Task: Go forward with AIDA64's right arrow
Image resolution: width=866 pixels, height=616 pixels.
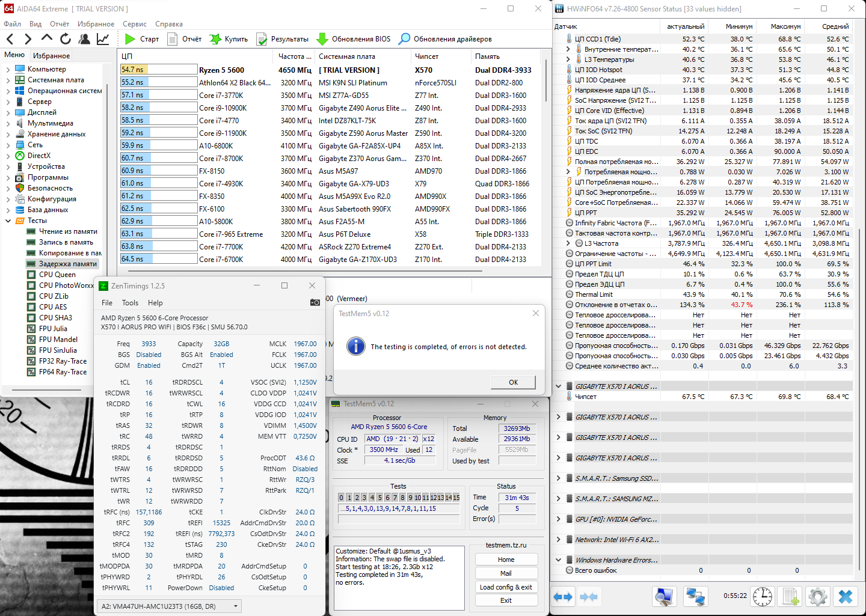Action: pyautogui.click(x=28, y=39)
